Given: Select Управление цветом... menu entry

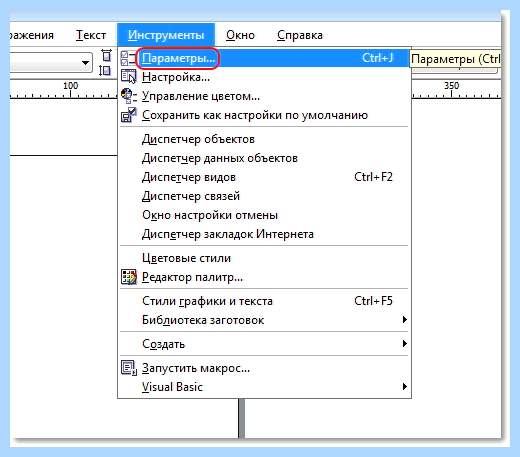Looking at the screenshot, I should point(264,96).
